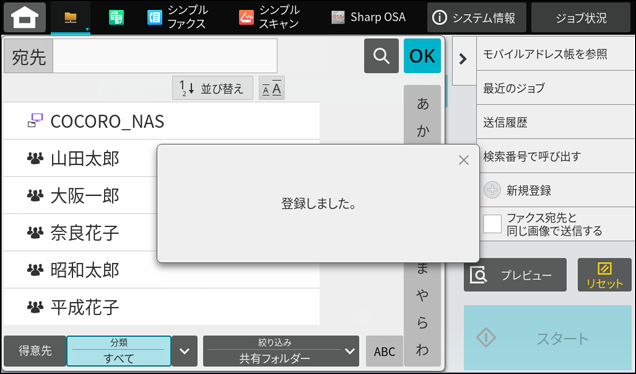This screenshot has height=374, width=636.
Task: Change text size with the A A icon
Action: [x=272, y=88]
